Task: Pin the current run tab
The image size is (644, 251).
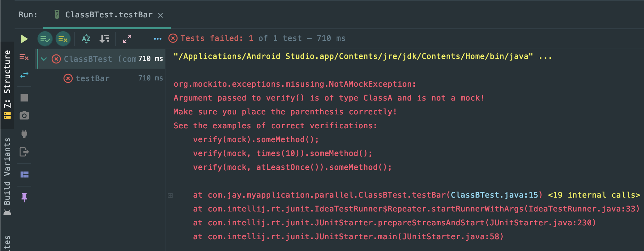Action: pyautogui.click(x=24, y=197)
